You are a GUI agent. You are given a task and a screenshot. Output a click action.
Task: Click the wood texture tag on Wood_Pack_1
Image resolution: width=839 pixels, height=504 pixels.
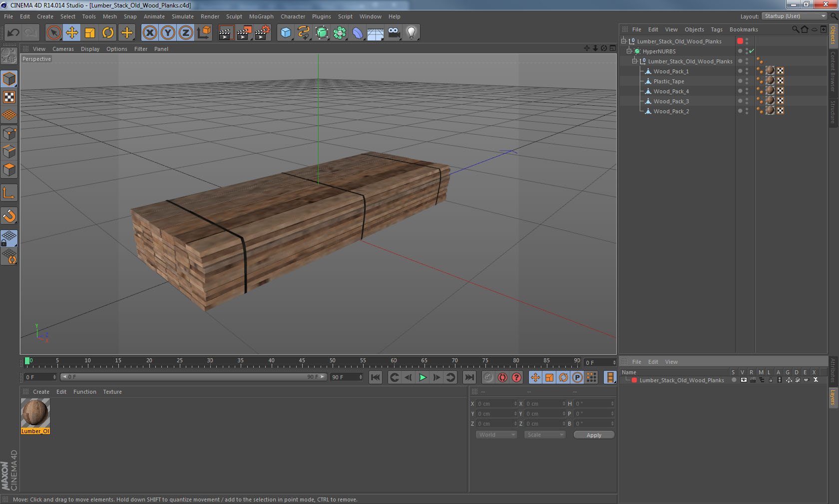click(770, 71)
